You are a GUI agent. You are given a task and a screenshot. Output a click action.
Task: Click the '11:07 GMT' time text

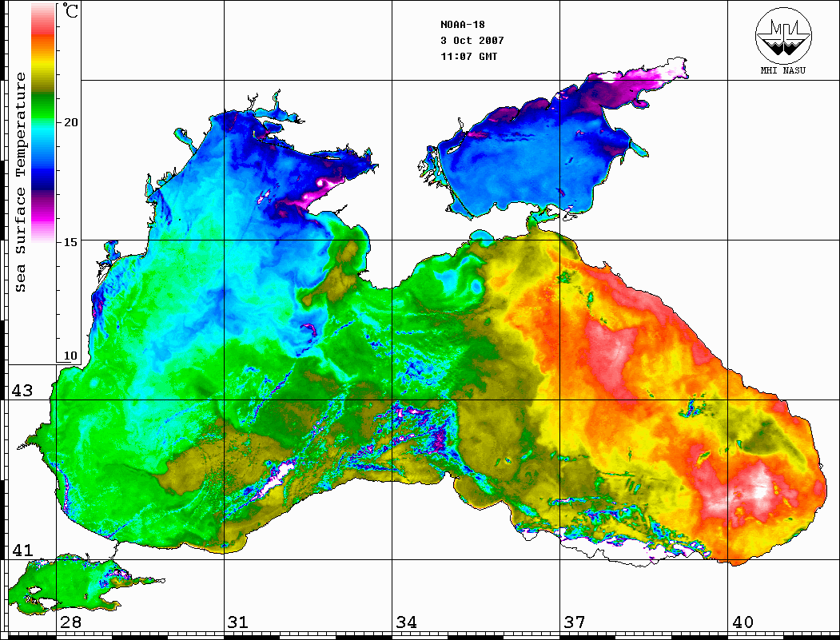[468, 56]
